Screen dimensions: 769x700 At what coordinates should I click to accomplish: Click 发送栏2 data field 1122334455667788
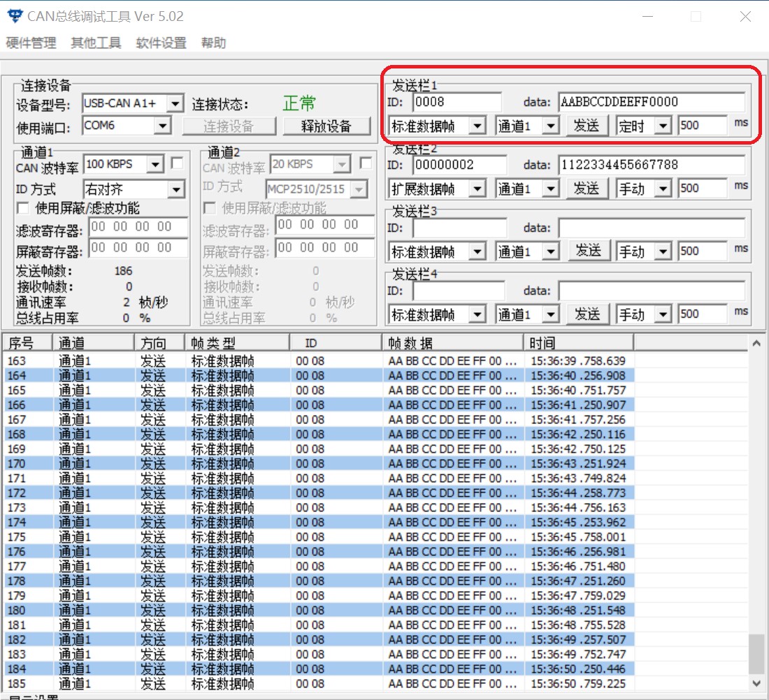point(652,165)
